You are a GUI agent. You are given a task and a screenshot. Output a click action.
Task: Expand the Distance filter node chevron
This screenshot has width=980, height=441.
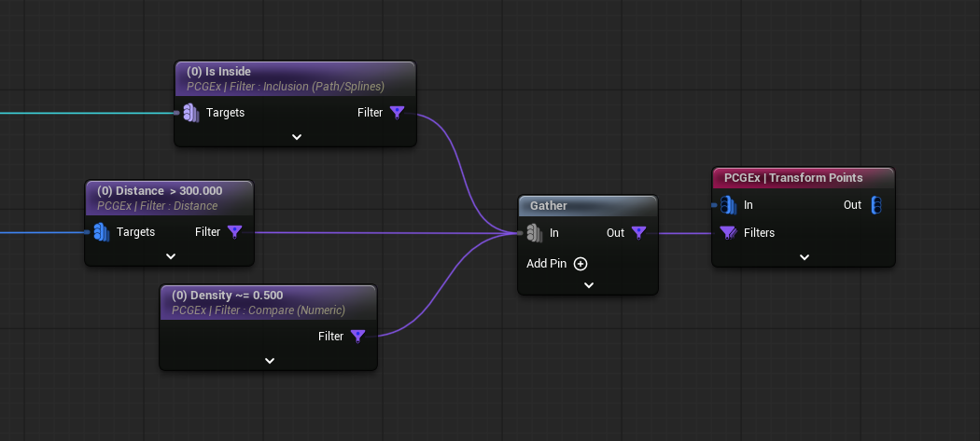[170, 256]
